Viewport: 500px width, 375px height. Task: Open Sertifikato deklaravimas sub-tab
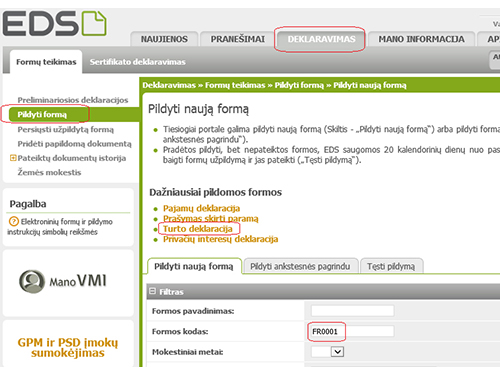tap(137, 62)
